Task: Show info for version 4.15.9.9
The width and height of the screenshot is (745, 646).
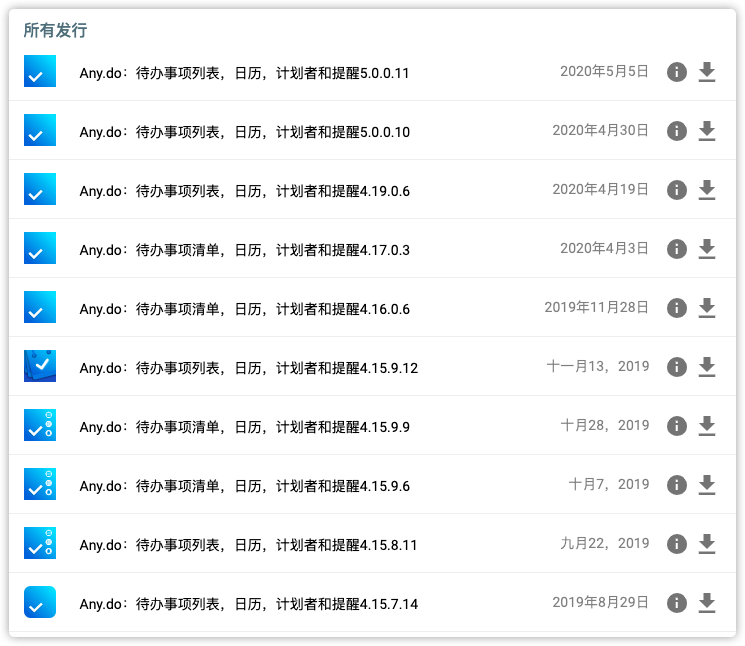Action: pos(677,426)
